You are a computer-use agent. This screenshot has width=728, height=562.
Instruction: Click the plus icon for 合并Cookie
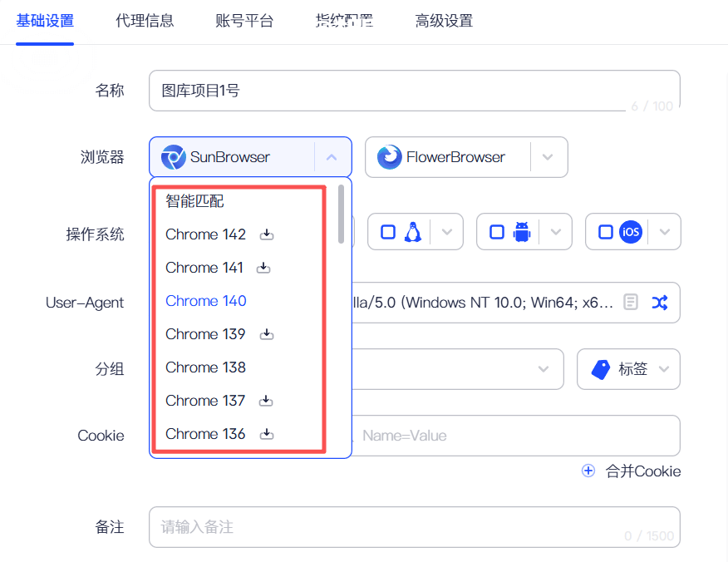588,471
